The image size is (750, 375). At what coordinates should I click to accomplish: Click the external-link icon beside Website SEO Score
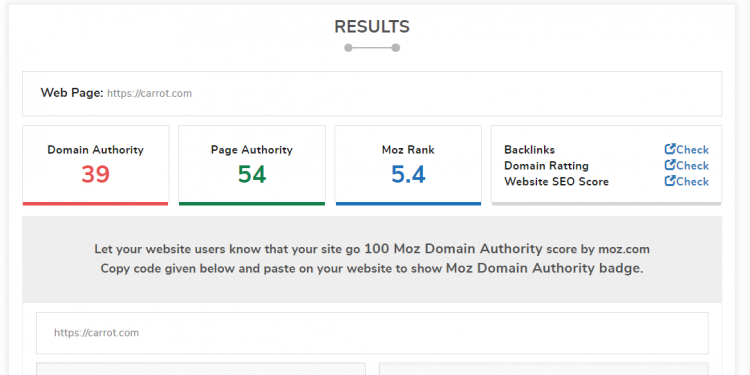[670, 181]
